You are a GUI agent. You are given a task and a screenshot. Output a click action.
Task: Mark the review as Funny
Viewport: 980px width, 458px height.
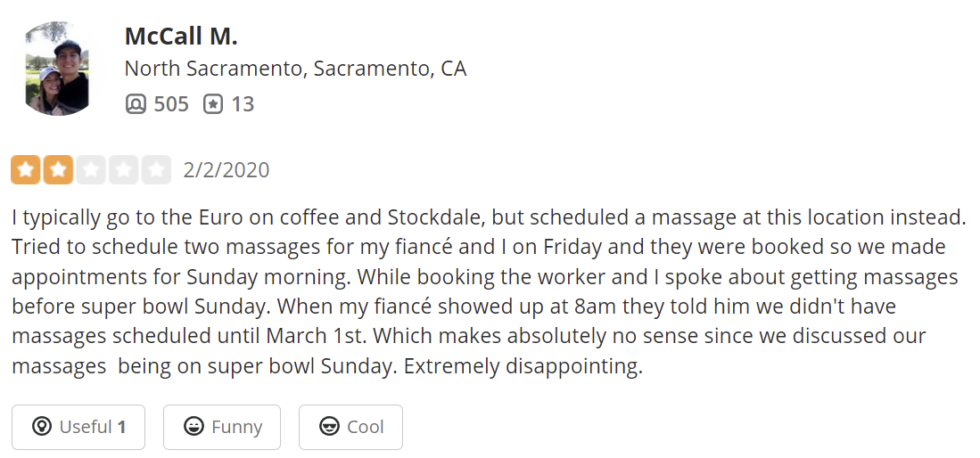pyautogui.click(x=222, y=427)
